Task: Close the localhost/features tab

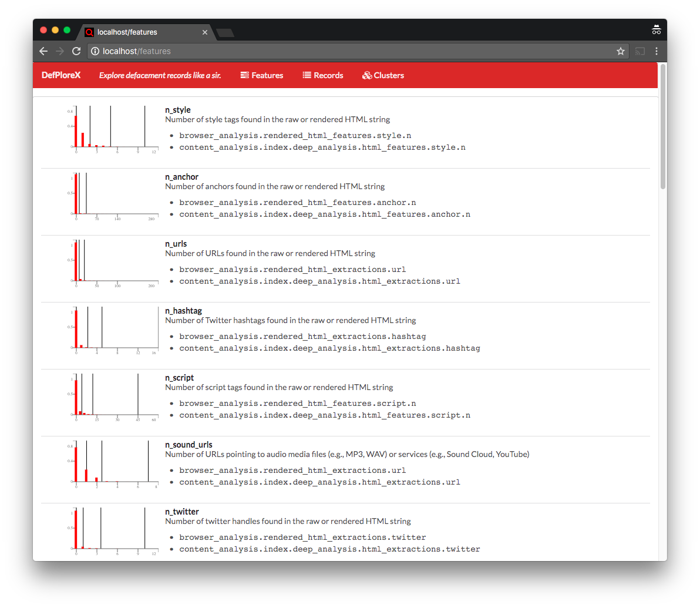Action: tap(205, 32)
